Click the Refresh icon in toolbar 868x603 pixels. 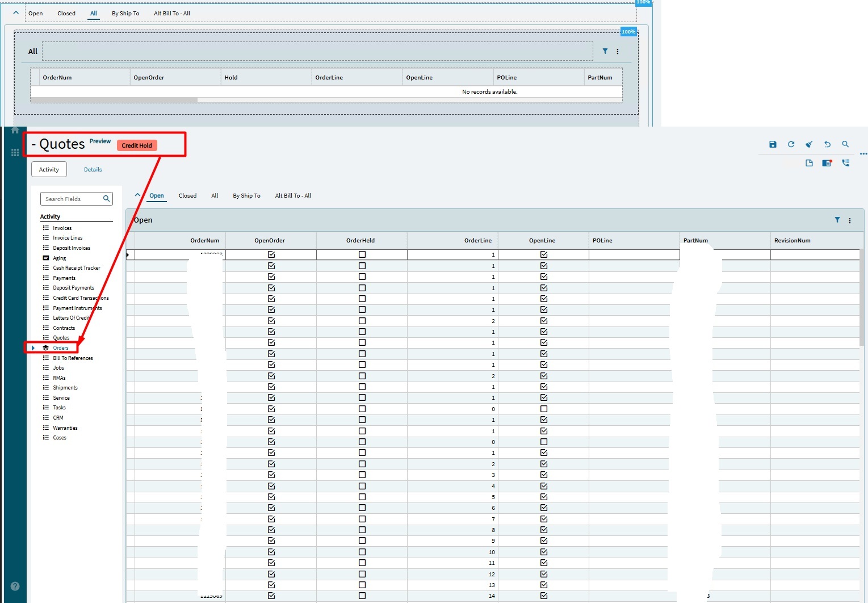coord(791,144)
